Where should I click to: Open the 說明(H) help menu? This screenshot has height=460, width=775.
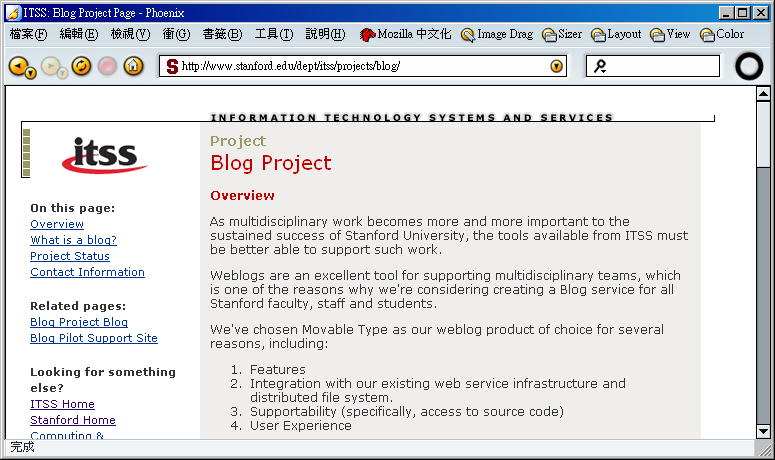pos(325,34)
